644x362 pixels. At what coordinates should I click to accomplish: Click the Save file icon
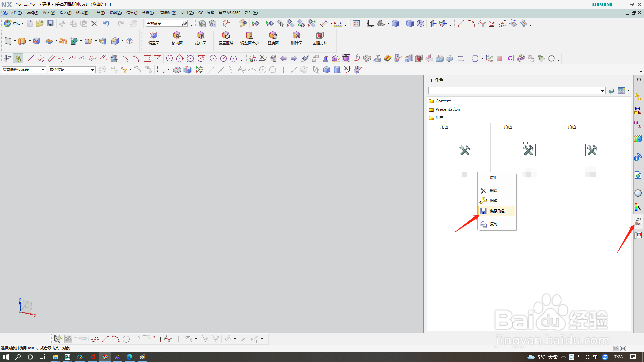point(50,23)
